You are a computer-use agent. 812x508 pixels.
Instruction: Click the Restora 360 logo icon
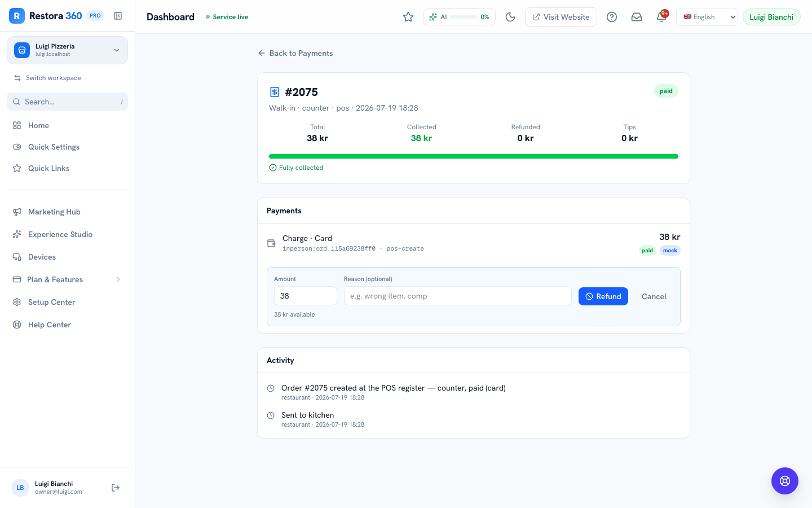17,16
